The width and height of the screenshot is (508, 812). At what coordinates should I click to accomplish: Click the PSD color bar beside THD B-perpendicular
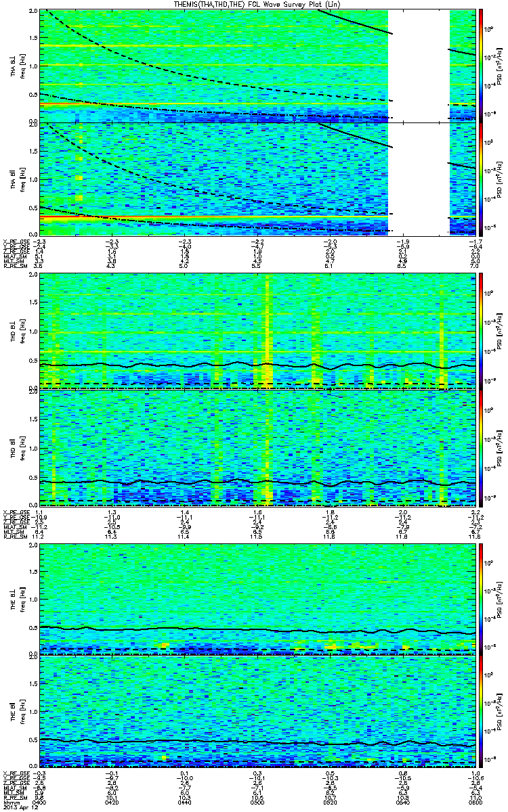click(x=482, y=330)
